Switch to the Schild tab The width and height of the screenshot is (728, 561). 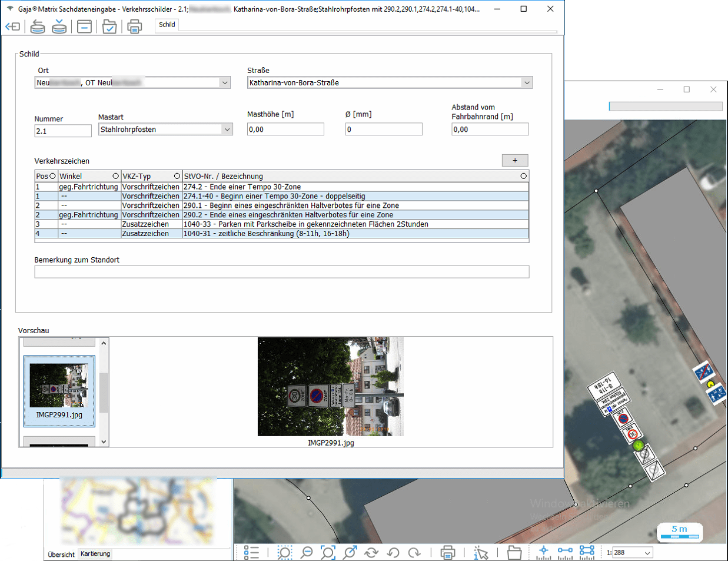167,25
